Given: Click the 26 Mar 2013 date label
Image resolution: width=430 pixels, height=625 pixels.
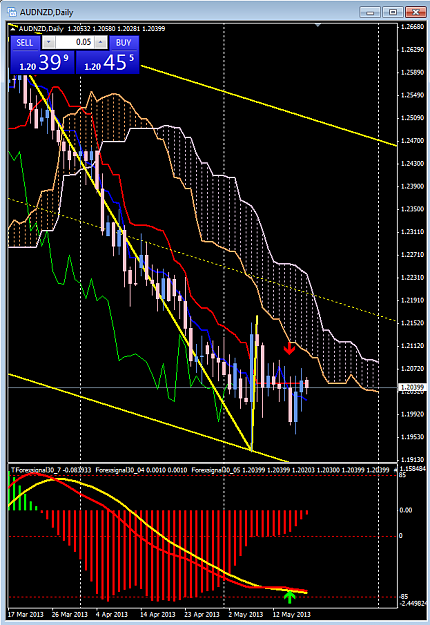Looking at the screenshot, I should click(x=70, y=614).
